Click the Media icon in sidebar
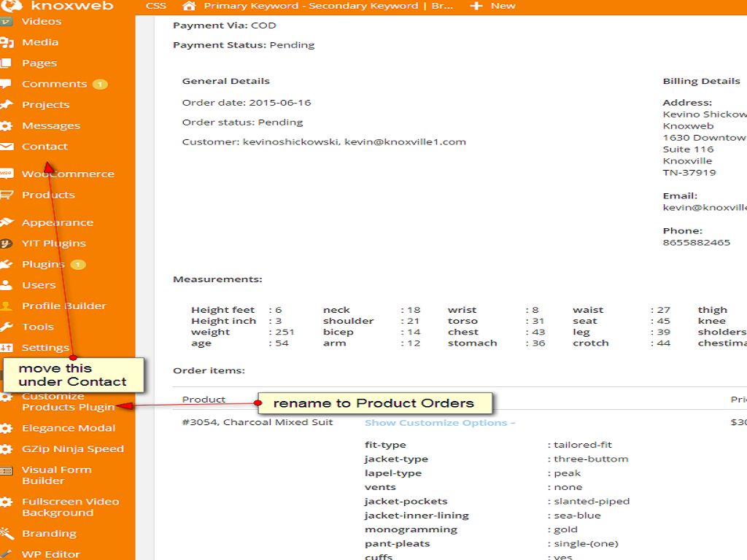The image size is (747, 560). 7,42
